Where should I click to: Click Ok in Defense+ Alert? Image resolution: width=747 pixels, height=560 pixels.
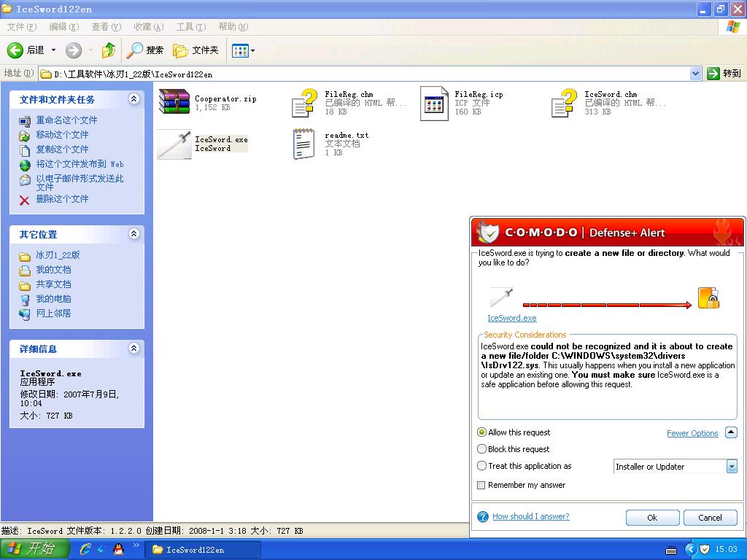click(652, 518)
